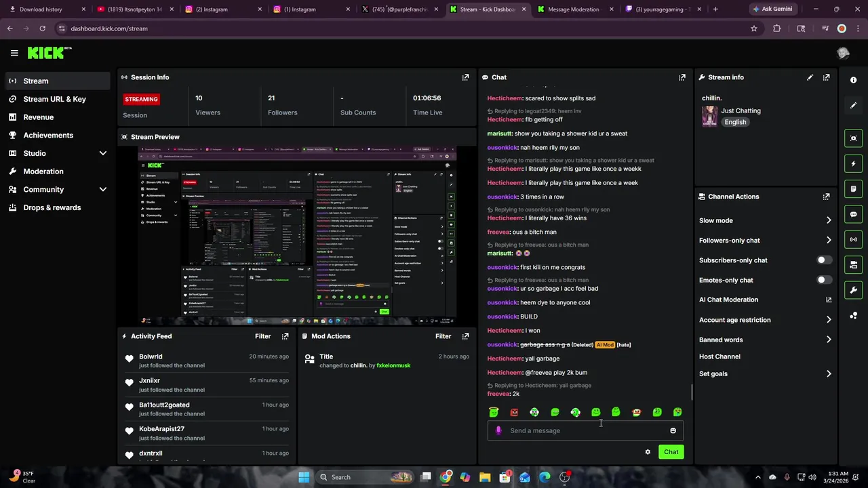Screen dimensions: 868x488
Task: Click the purple microphone icon in chat box
Action: (x=498, y=430)
